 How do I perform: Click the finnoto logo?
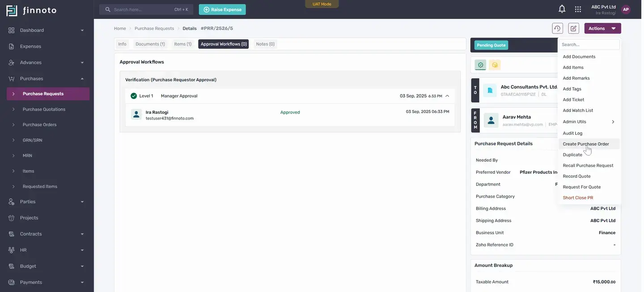coord(31,10)
